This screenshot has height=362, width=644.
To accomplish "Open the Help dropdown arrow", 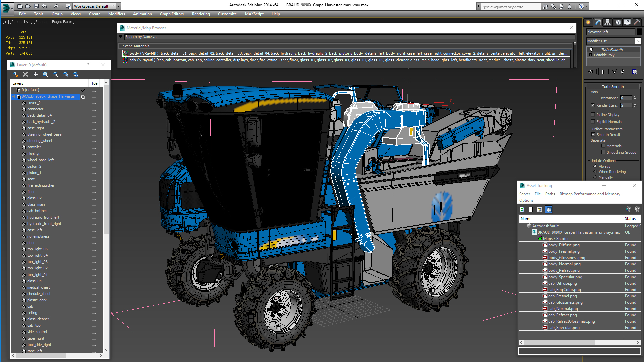I will pos(587,6).
